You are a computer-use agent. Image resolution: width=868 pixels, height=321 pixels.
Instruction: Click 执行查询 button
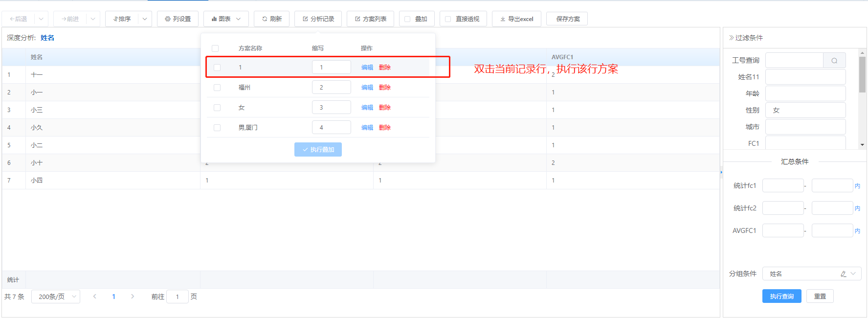(781, 297)
